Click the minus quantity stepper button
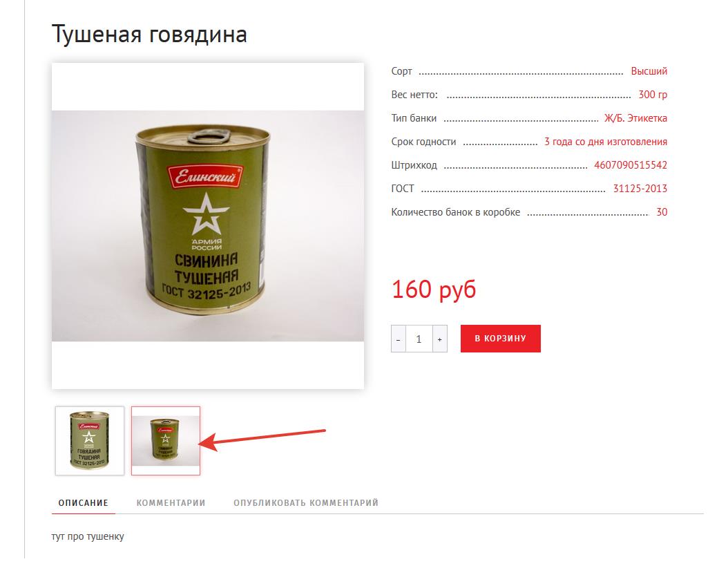The height and width of the screenshot is (566, 728). [399, 339]
